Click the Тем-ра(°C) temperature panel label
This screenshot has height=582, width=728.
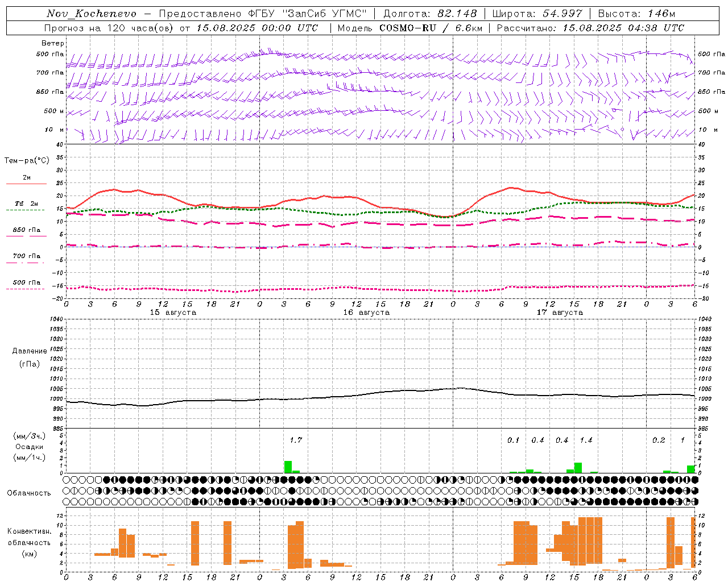click(27, 161)
